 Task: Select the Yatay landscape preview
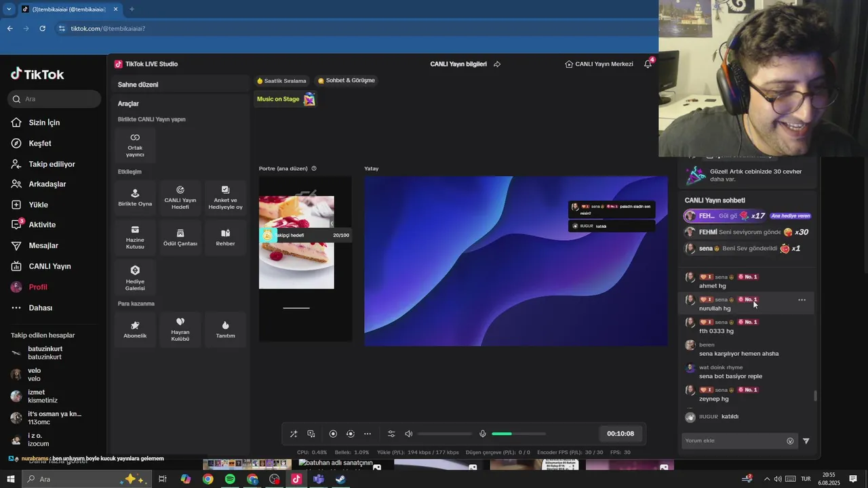tap(515, 261)
